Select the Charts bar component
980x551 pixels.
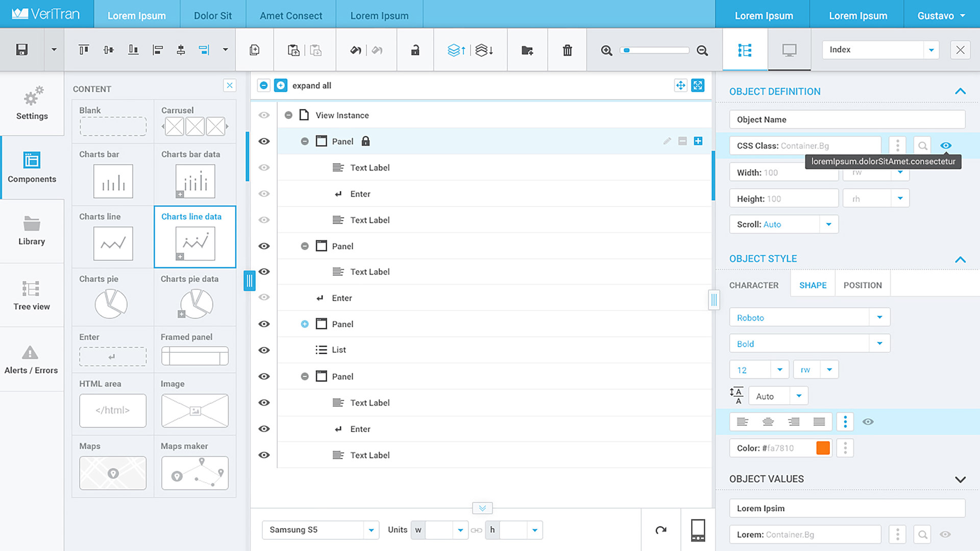[113, 175]
